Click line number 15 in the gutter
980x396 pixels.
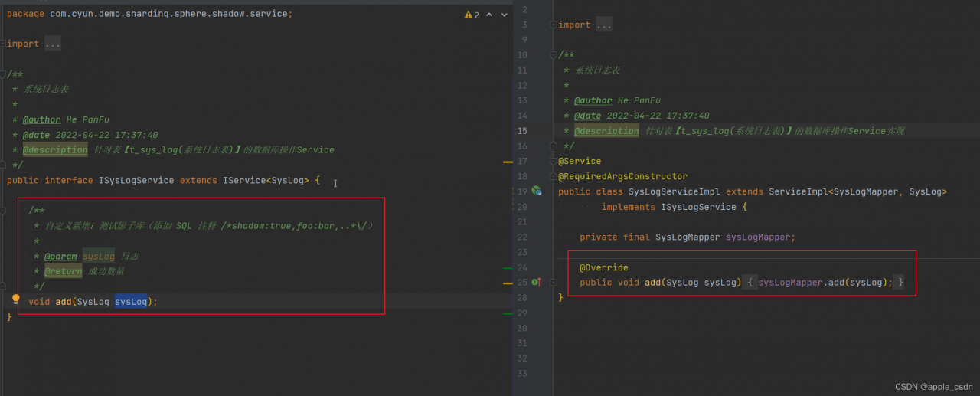(x=522, y=131)
